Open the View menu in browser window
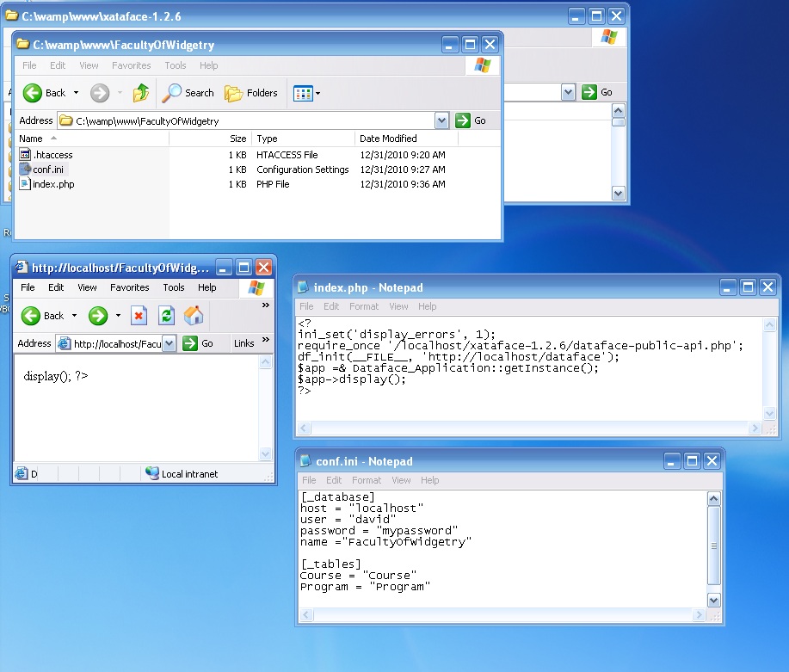The height and width of the screenshot is (672, 789). pos(87,287)
